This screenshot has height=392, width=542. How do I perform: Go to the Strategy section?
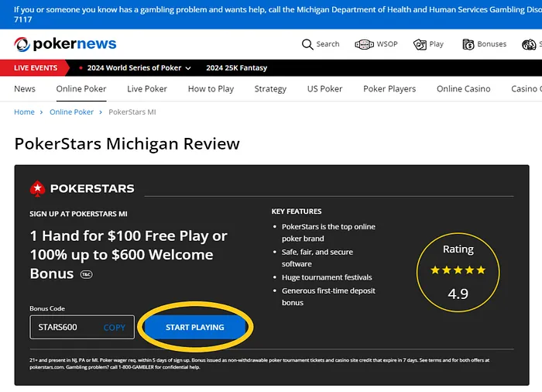click(270, 89)
